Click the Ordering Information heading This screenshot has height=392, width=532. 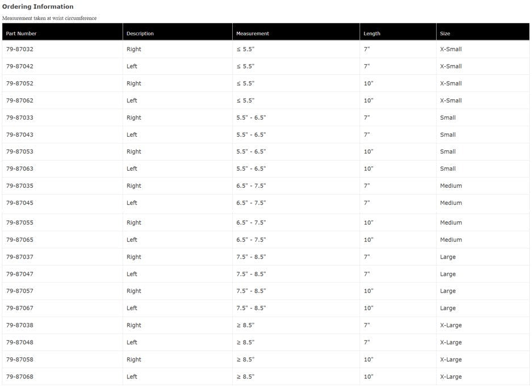pyautogui.click(x=38, y=7)
